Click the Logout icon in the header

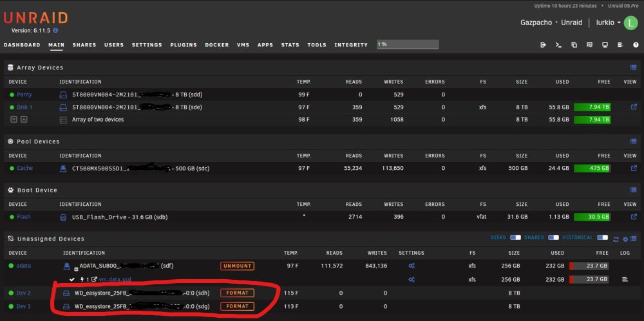pyautogui.click(x=543, y=45)
